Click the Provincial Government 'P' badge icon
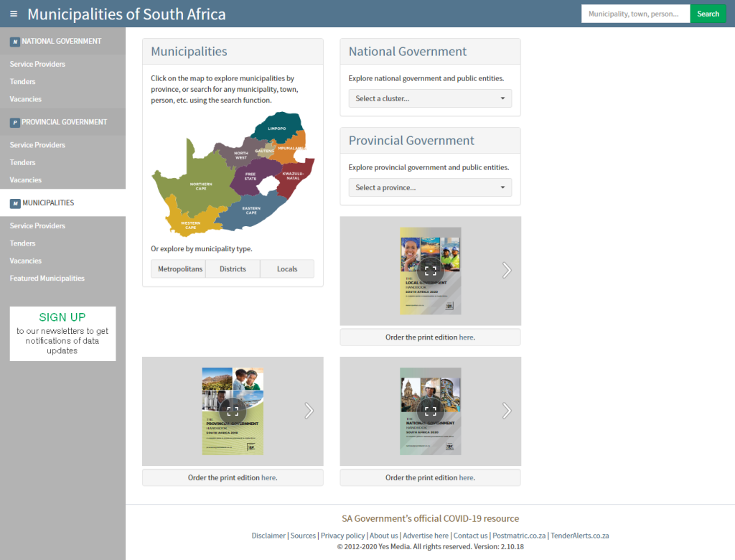Screen dimensions: 735x560 [x=14, y=123]
